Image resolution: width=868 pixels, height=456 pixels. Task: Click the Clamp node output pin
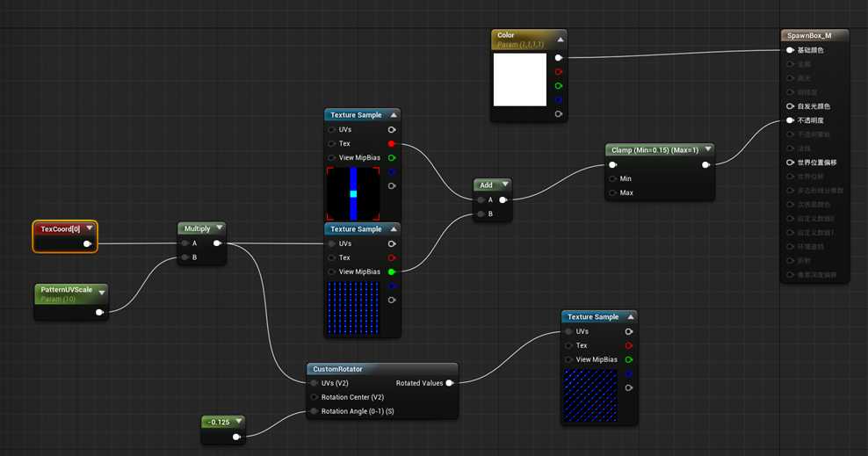tap(705, 164)
